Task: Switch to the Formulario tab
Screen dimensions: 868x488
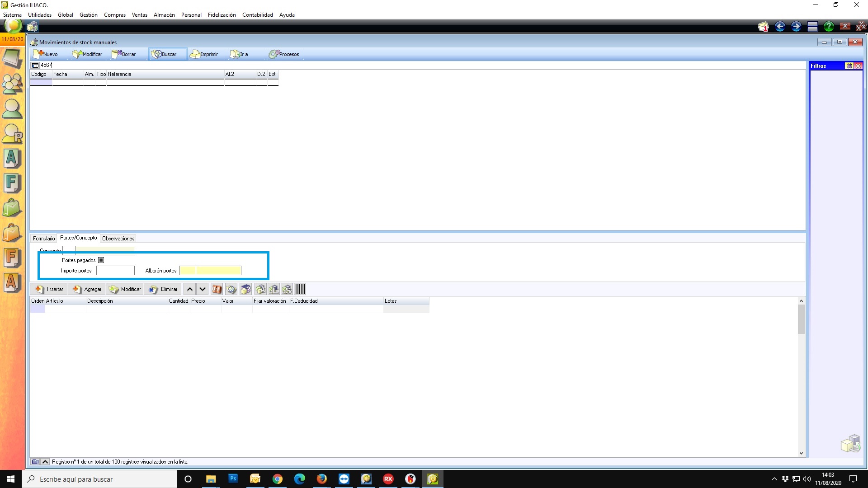Action: pyautogui.click(x=44, y=239)
